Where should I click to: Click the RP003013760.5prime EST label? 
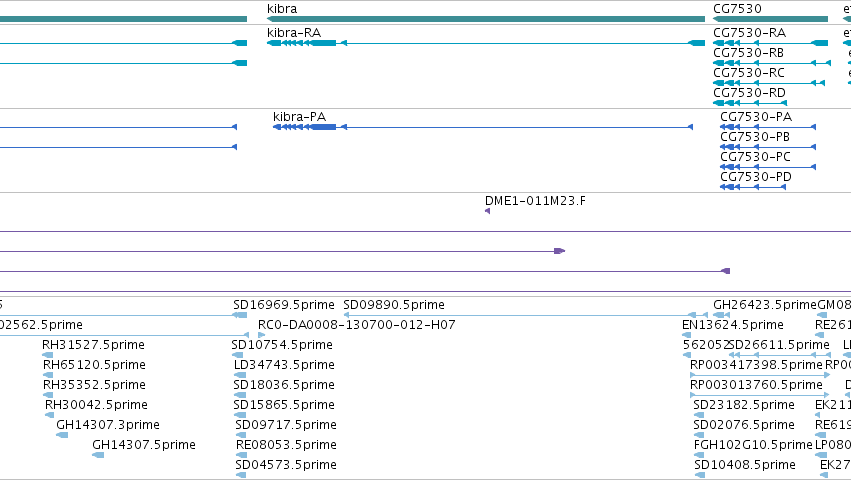[x=756, y=385]
